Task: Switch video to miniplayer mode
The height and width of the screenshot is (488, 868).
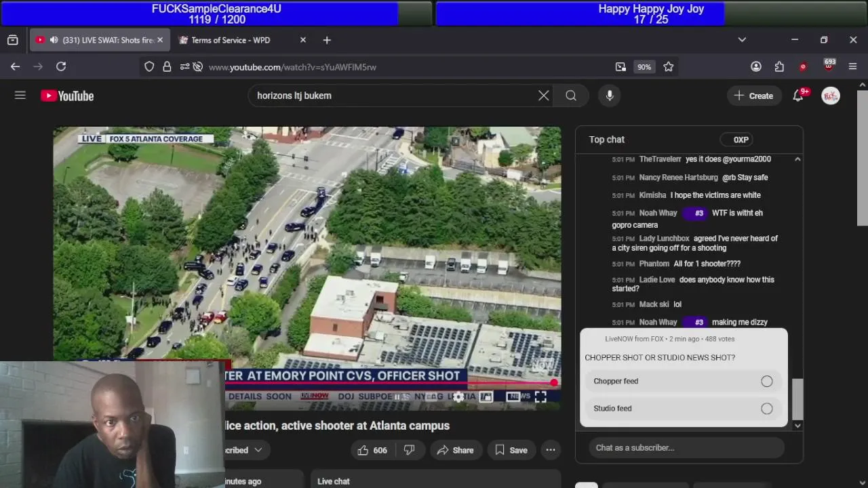Action: 486,397
